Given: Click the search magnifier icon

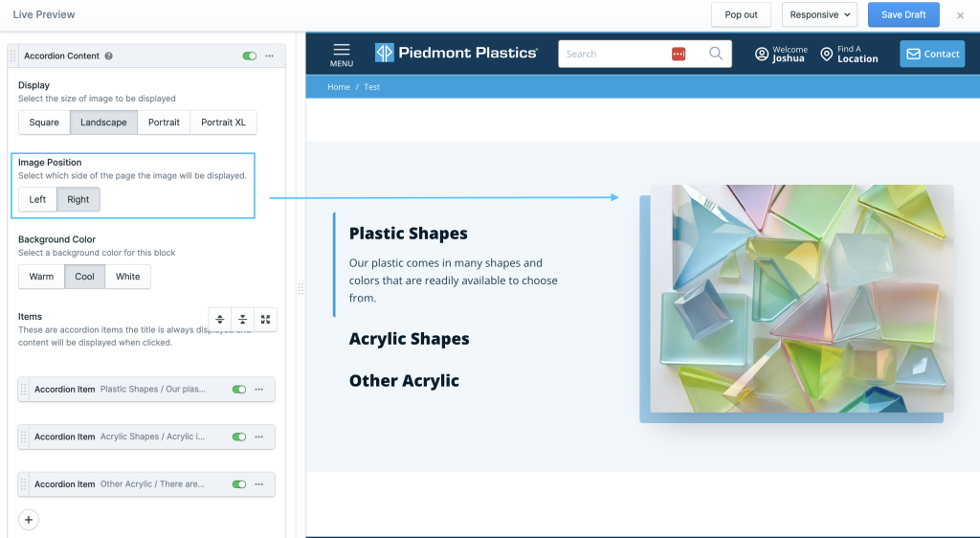Looking at the screenshot, I should tap(716, 54).
